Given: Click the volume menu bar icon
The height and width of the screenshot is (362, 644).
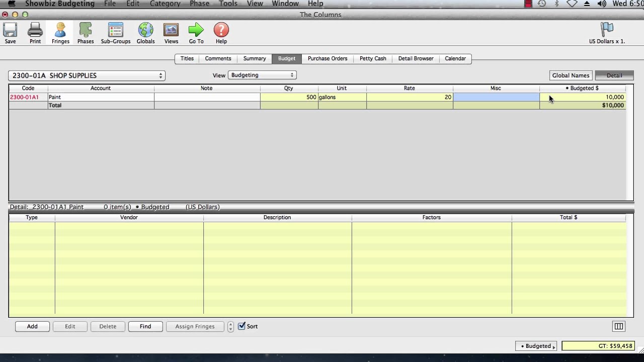Looking at the screenshot, I should tap(602, 4).
